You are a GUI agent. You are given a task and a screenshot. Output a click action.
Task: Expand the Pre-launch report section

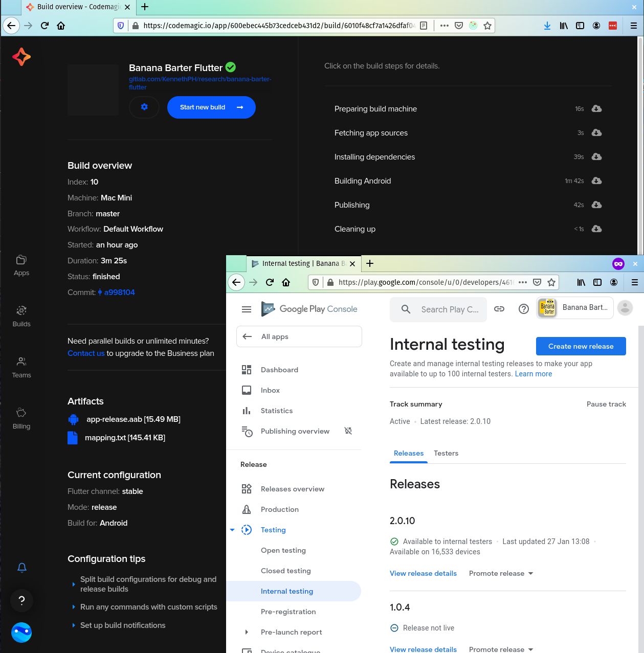(x=247, y=632)
